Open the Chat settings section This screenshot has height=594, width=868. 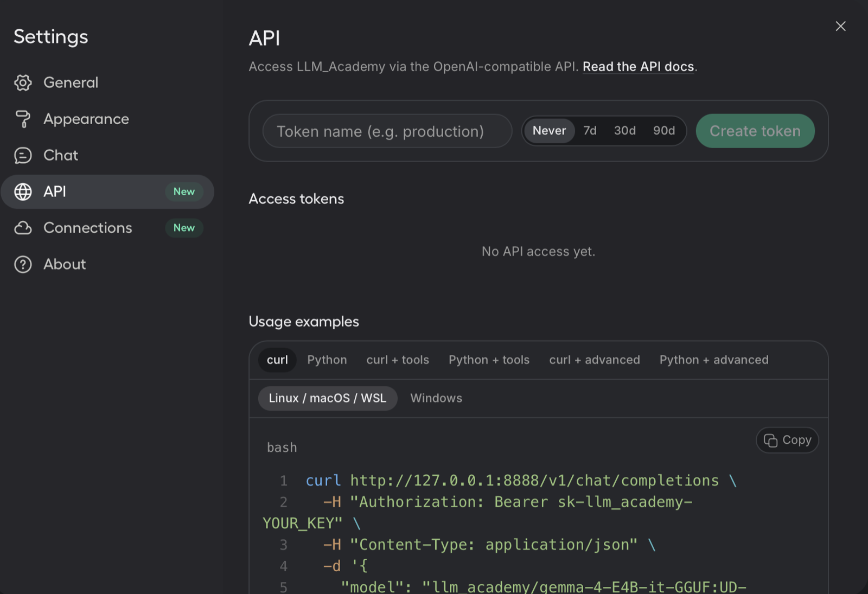click(107, 155)
